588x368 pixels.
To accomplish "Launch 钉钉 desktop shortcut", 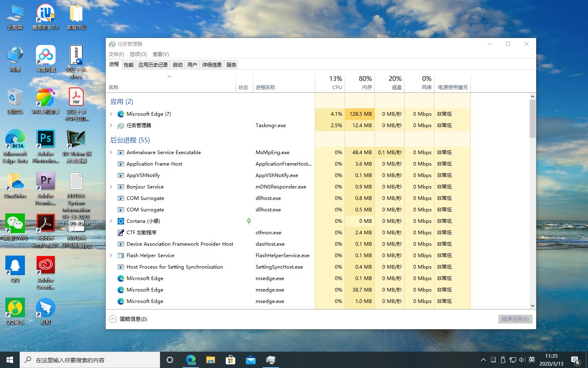I will 45,312.
